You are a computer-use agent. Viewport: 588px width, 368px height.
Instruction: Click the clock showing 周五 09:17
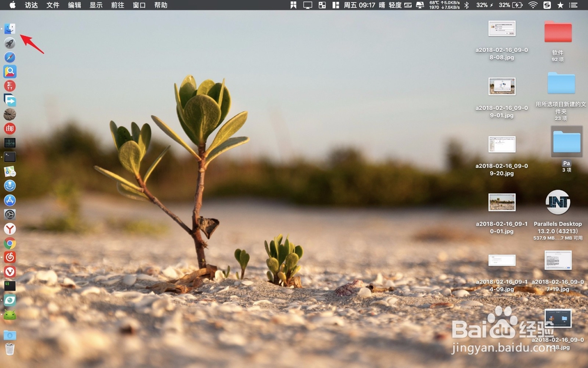coord(359,5)
